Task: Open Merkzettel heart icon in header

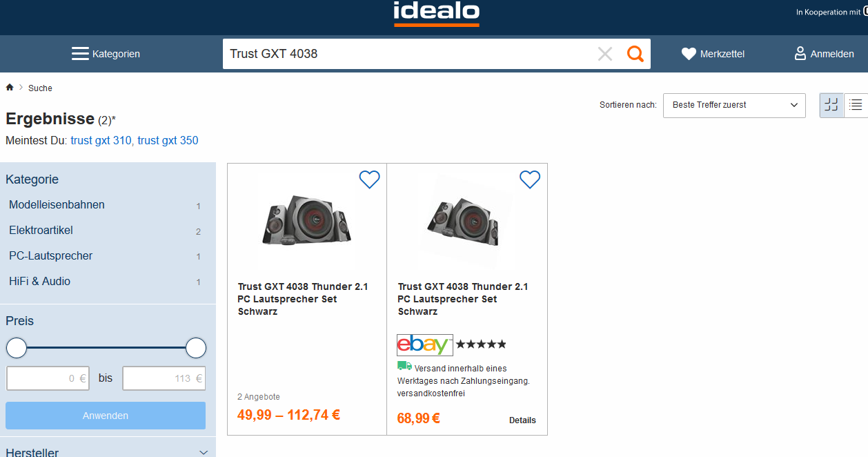Action: click(689, 54)
